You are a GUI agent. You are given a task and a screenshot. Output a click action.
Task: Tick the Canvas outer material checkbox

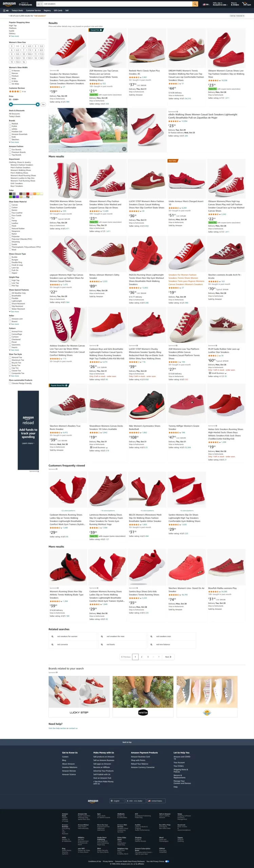(10, 205)
